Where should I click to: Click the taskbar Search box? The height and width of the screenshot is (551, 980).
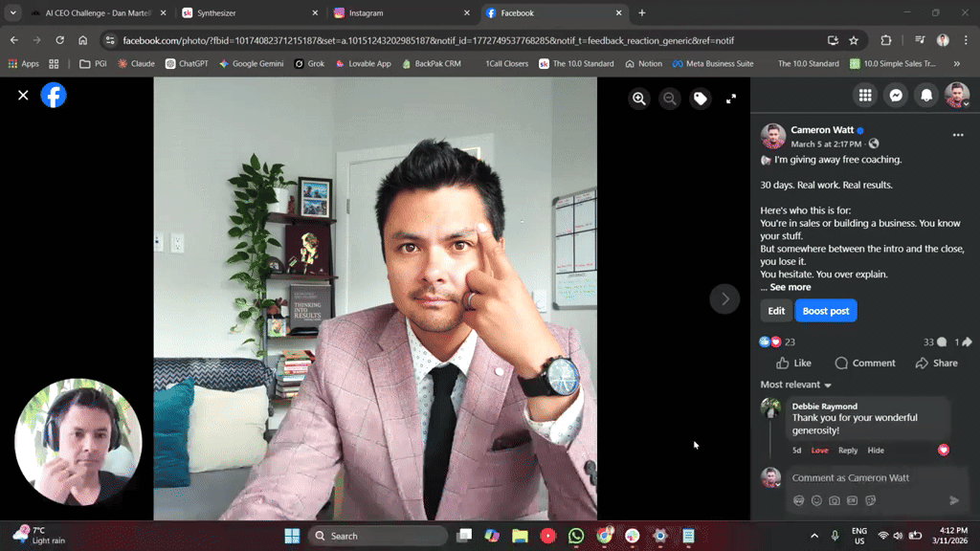[379, 536]
